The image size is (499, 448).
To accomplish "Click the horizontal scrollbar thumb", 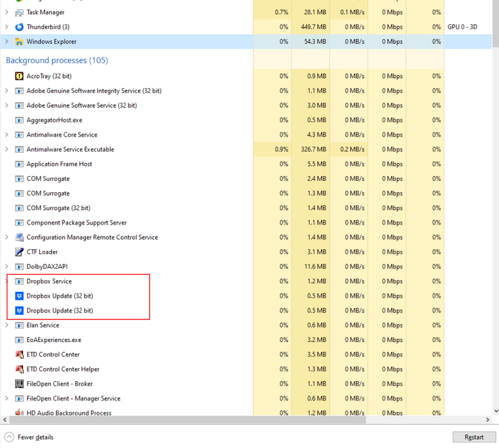I will (x=188, y=420).
